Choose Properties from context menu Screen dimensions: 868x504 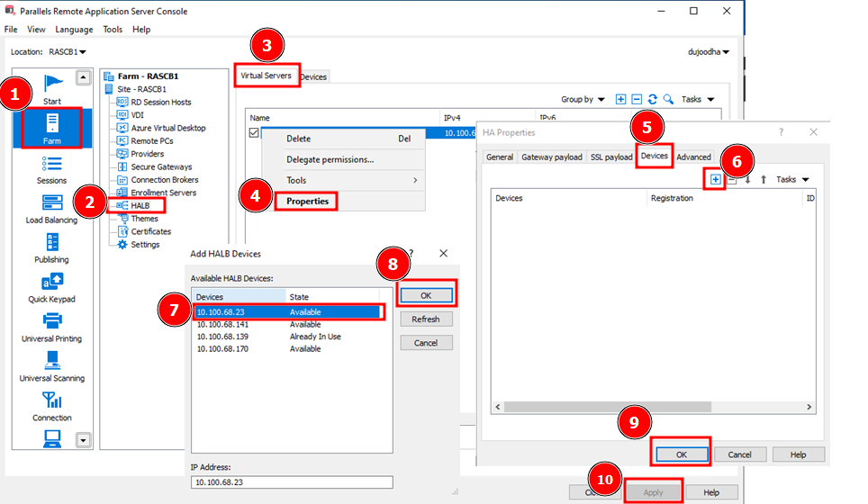pyautogui.click(x=307, y=201)
